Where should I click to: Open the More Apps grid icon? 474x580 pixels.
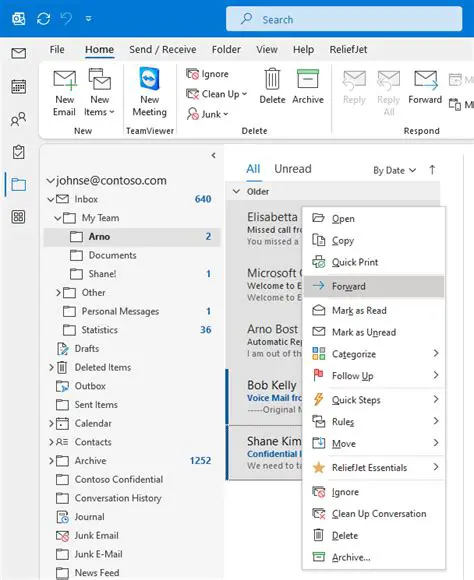19,217
